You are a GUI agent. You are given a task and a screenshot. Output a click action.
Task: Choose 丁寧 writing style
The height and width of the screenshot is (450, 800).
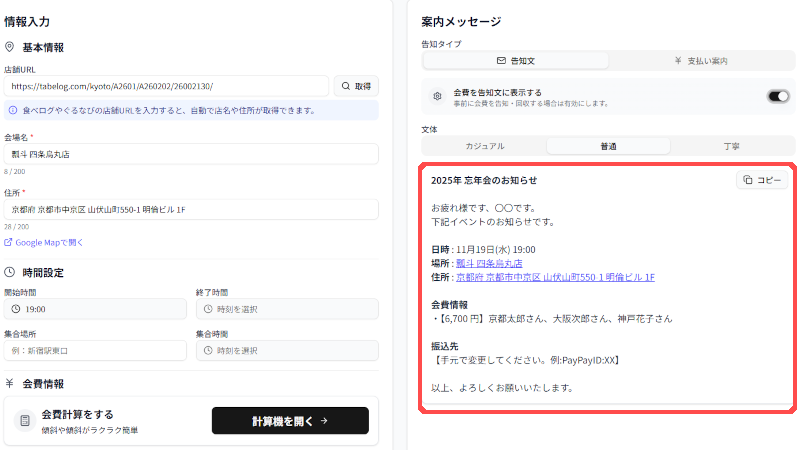[731, 146]
